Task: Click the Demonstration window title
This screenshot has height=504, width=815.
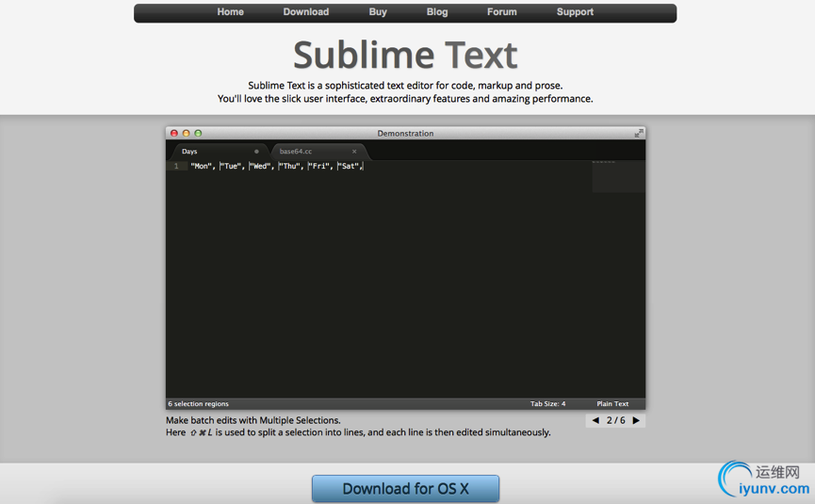Action: click(x=405, y=134)
